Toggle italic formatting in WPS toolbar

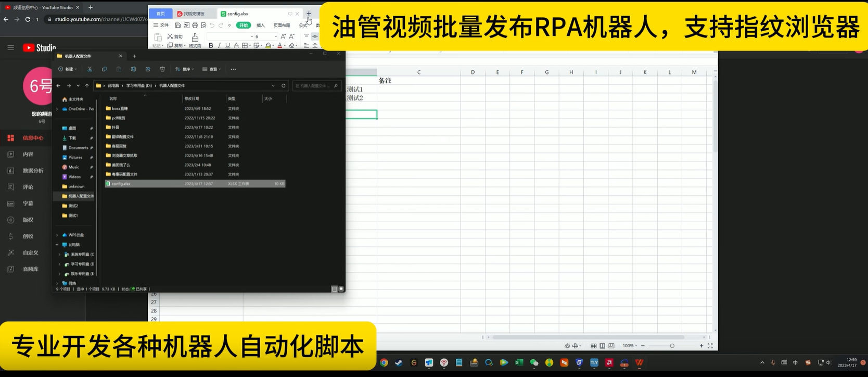pyautogui.click(x=219, y=46)
